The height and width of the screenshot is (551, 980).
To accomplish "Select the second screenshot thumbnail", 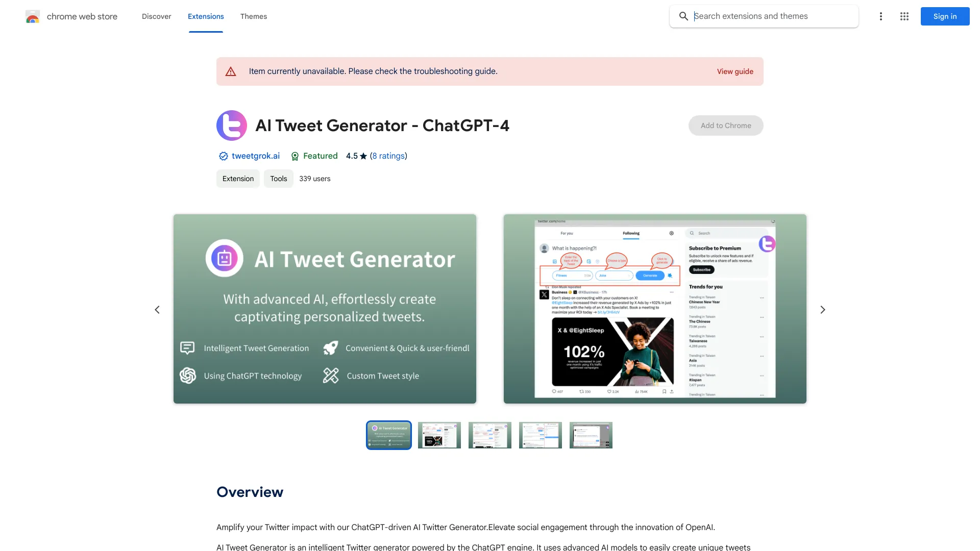I will pos(439,435).
